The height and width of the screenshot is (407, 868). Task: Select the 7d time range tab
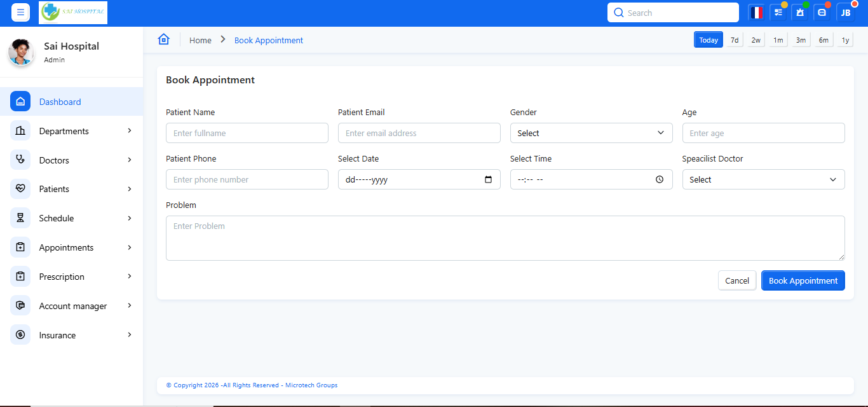pyautogui.click(x=735, y=40)
